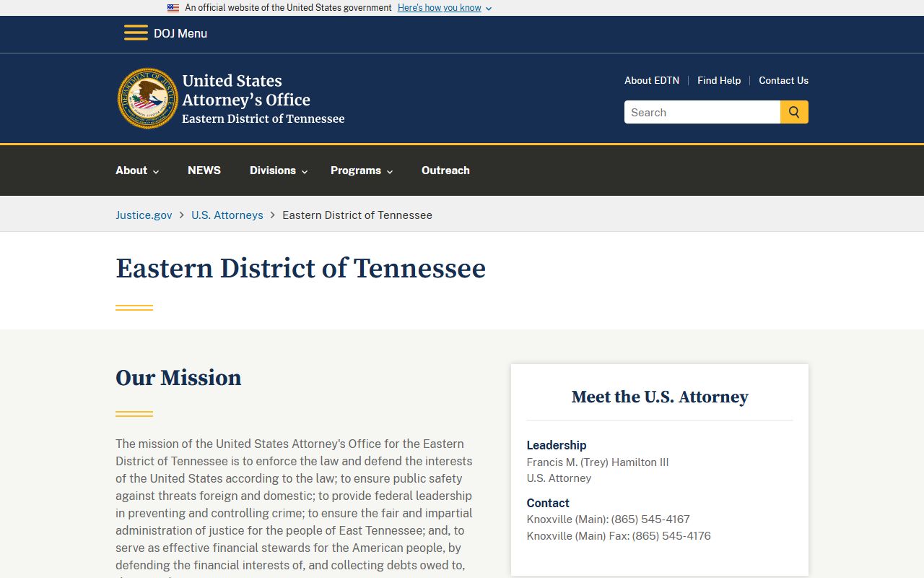Click the Knoxville (Main) Fax number line
Screen dimensions: 924x578
pyautogui.click(x=619, y=535)
